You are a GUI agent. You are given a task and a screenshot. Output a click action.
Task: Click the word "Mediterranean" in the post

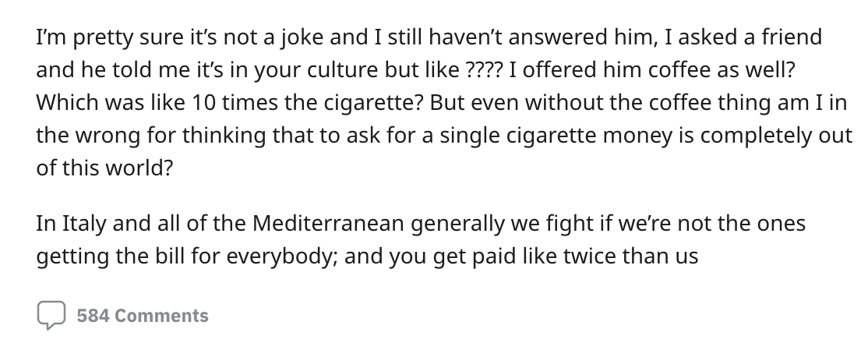pos(326,224)
